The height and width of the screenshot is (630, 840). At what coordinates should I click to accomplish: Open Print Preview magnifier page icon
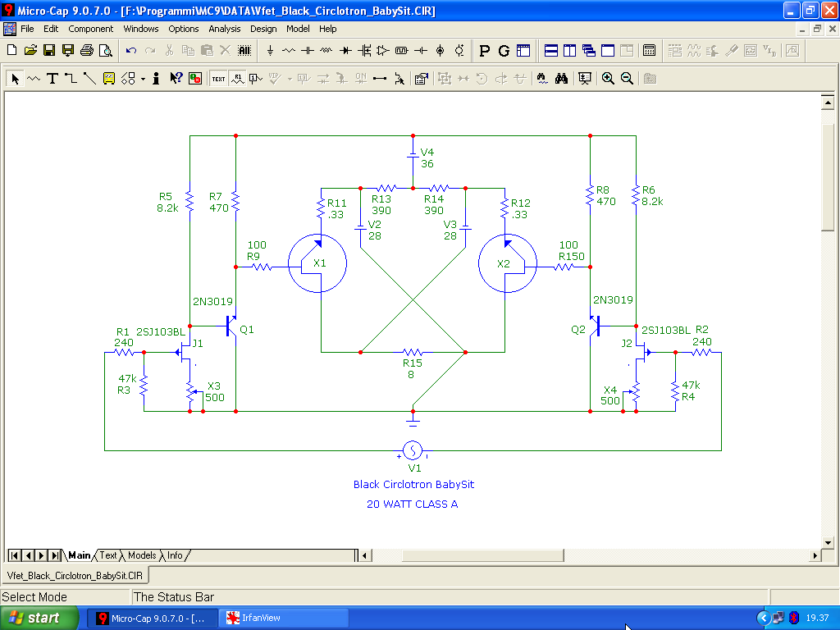(x=106, y=50)
